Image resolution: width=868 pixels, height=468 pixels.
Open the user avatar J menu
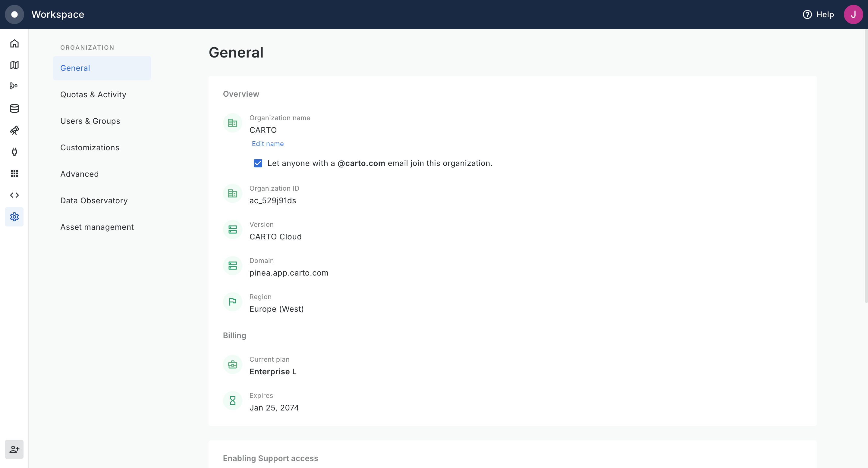coord(853,14)
